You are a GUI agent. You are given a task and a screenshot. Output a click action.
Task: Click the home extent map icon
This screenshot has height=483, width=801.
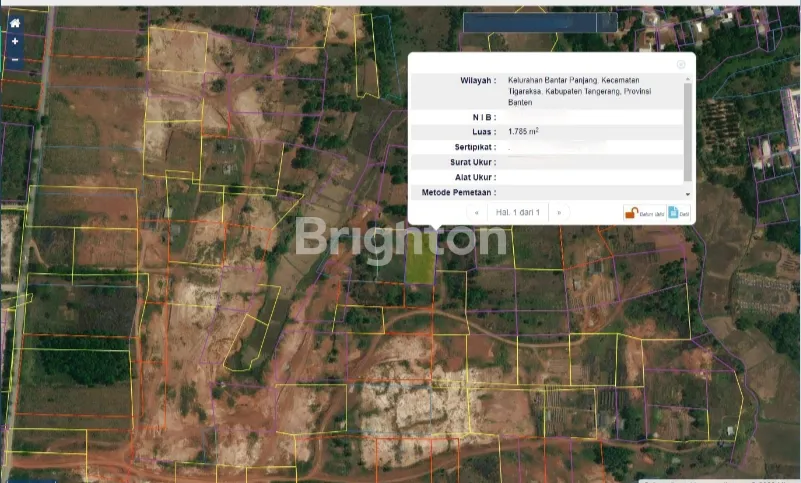[x=15, y=23]
